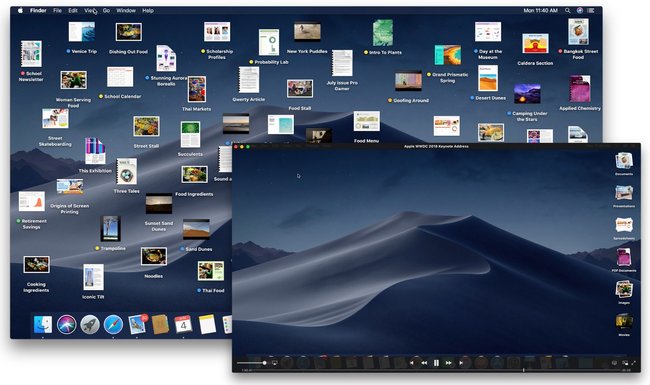
Task: Open Notification Center from menu bar
Action: click(591, 10)
